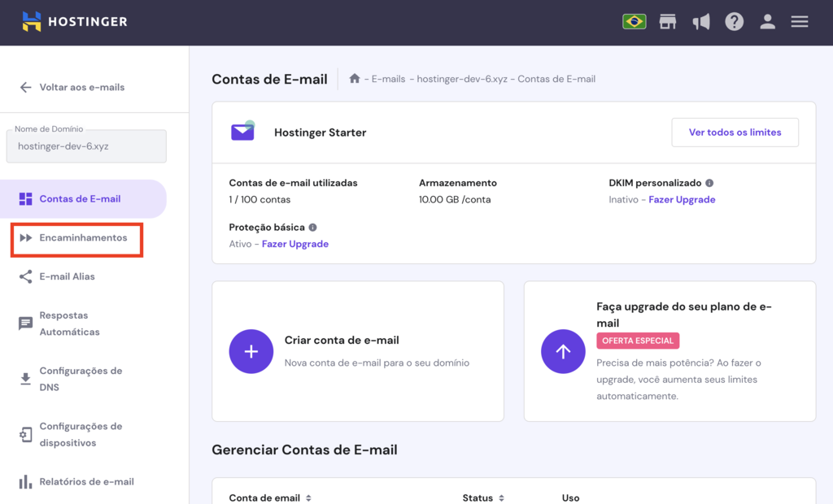Image resolution: width=833 pixels, height=504 pixels.
Task: Click the Relatórios de e-mail bar chart icon
Action: [25, 482]
